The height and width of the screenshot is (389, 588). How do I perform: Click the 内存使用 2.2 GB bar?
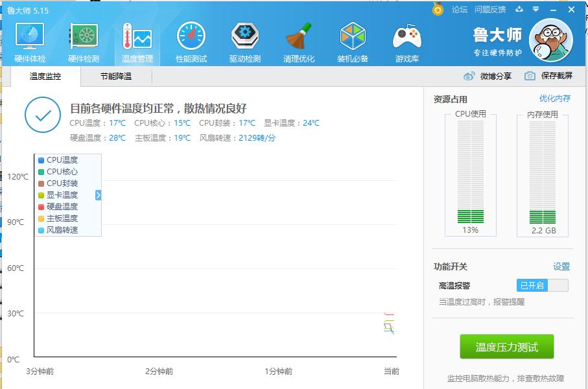542,172
